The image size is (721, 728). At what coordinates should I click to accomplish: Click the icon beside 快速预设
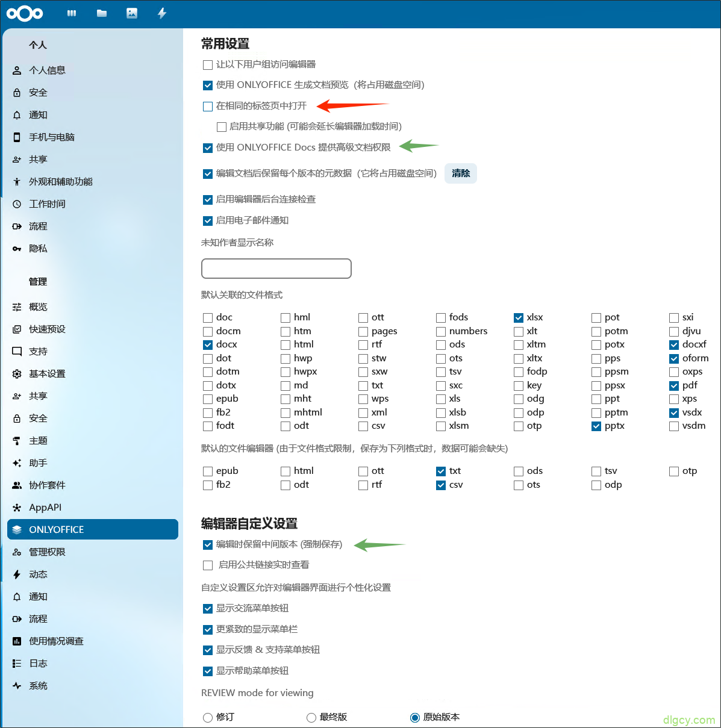pyautogui.click(x=17, y=329)
